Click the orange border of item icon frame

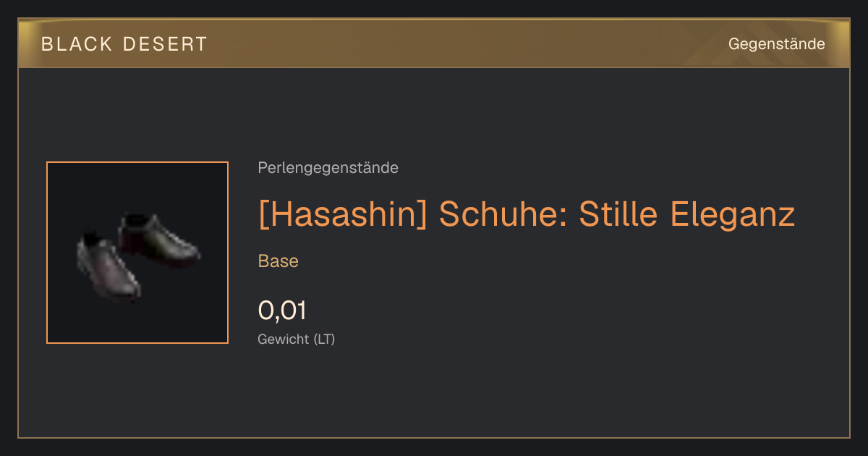pos(47,253)
